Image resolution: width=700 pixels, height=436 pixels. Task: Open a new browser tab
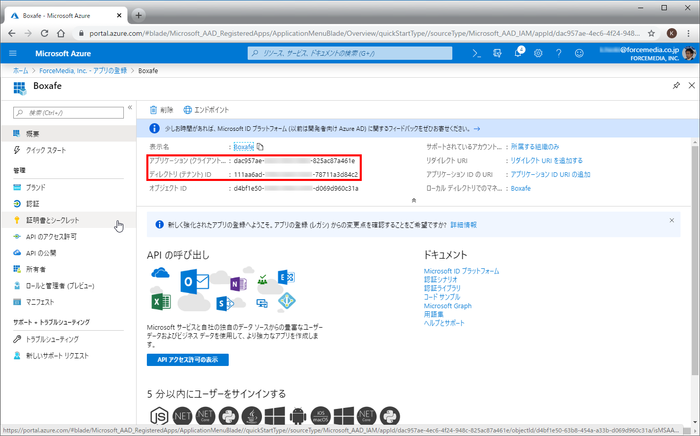[138, 15]
